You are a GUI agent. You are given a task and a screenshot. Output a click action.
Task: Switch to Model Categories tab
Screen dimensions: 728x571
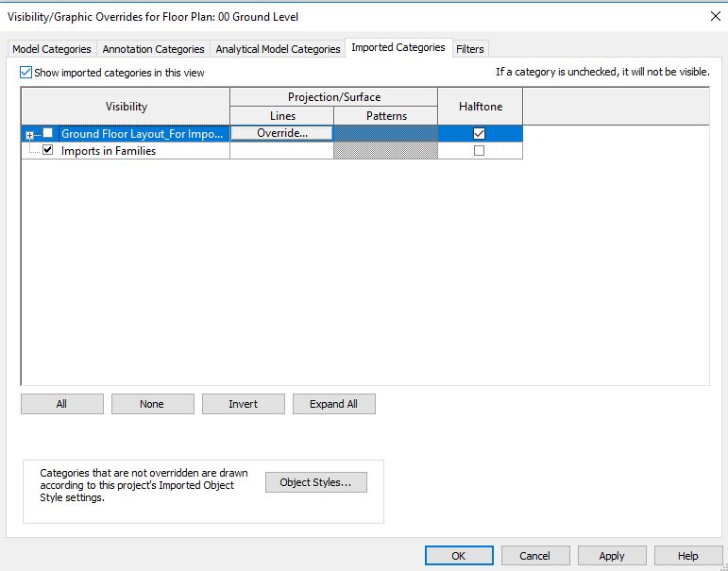(x=52, y=49)
